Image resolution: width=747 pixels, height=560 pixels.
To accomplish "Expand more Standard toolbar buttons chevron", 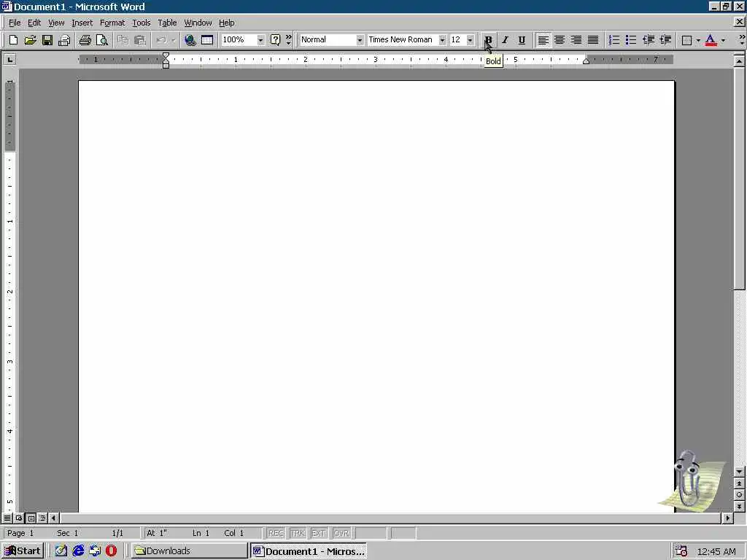I will (288, 40).
